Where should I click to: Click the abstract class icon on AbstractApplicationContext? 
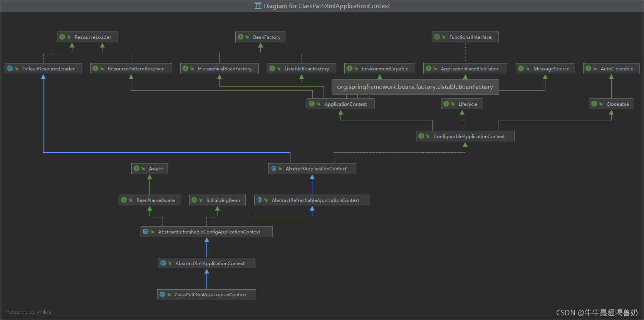(273, 168)
